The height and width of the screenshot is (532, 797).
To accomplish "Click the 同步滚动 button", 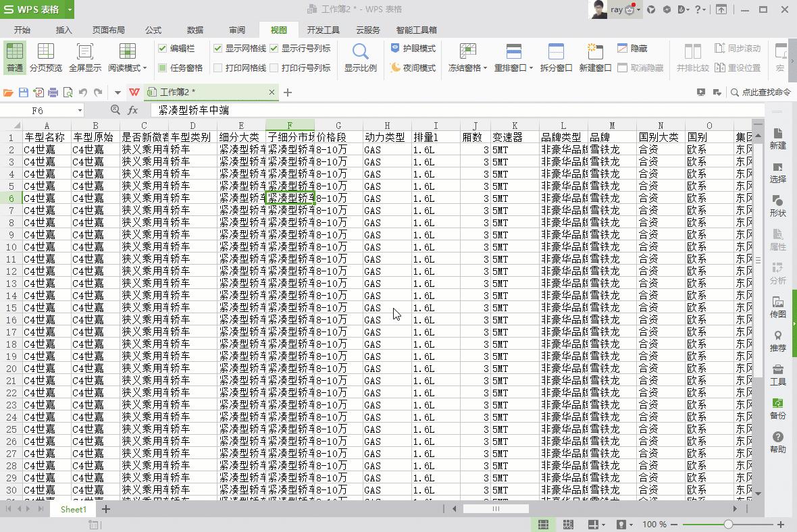I will click(x=738, y=48).
